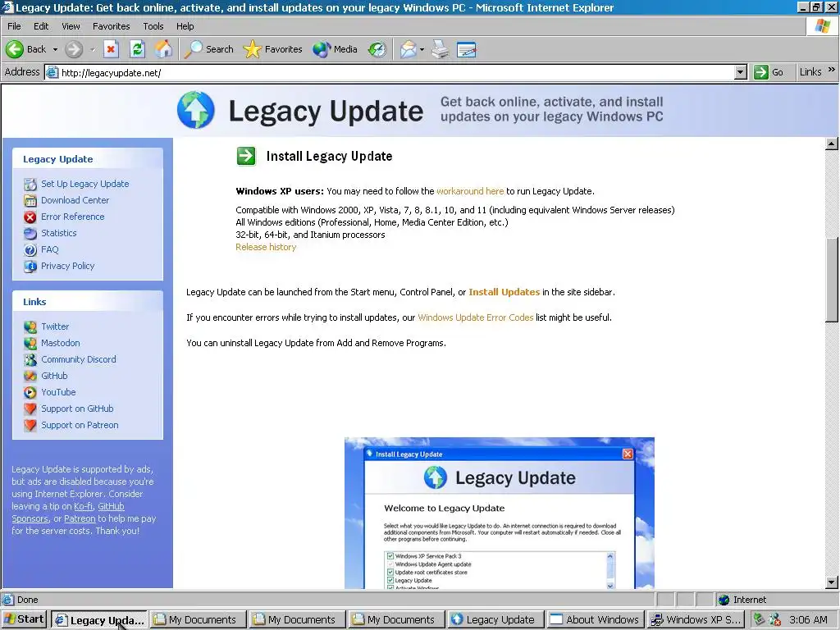Click the Community Discord people icon

30,360
